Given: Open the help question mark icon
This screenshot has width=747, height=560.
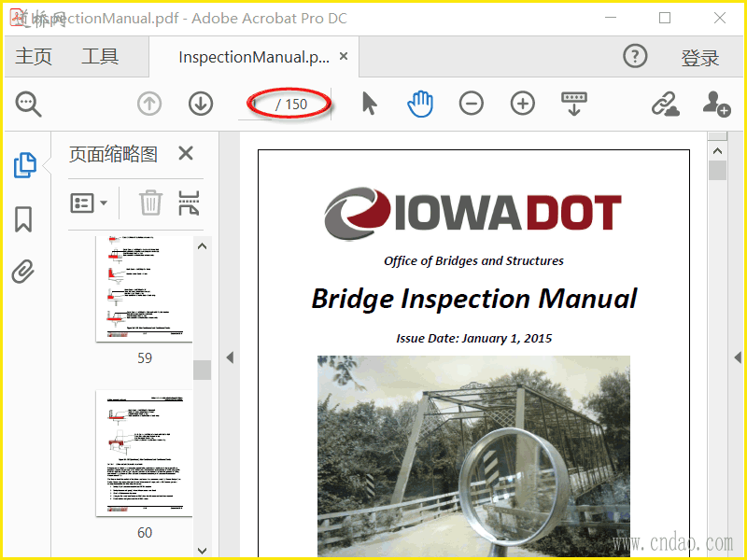Looking at the screenshot, I should (635, 56).
